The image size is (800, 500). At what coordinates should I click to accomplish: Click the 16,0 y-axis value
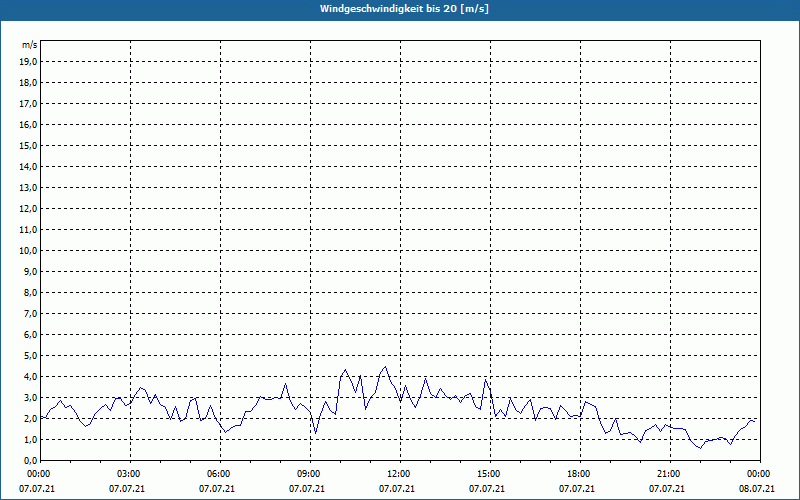(28, 124)
